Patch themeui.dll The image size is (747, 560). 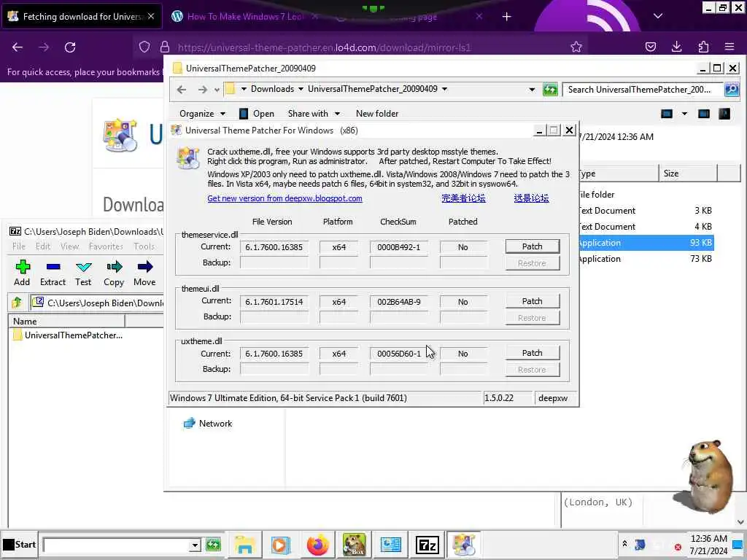coord(532,301)
